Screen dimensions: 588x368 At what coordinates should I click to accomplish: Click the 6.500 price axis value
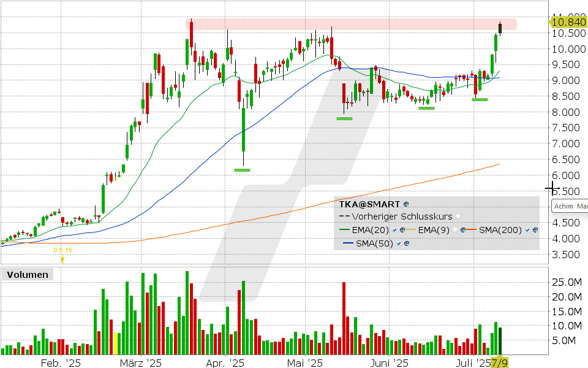[x=565, y=159]
